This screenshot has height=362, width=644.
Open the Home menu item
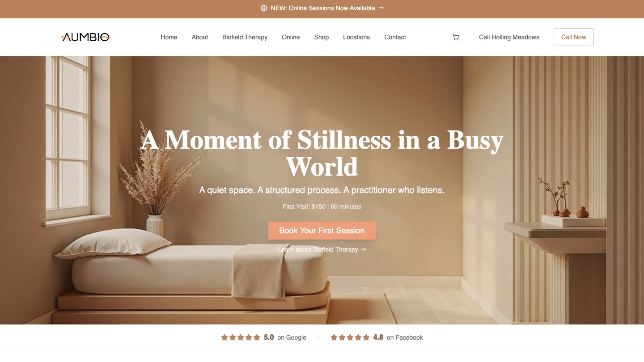point(169,37)
